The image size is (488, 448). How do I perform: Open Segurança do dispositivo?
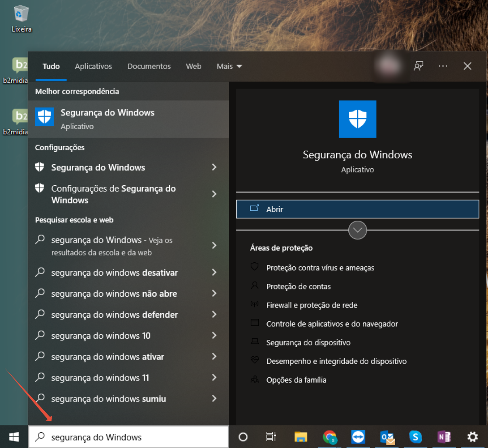point(308,343)
